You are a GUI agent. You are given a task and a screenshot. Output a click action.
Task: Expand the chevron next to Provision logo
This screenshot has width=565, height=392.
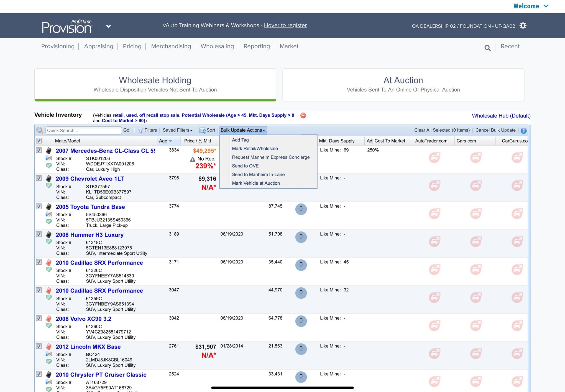pyautogui.click(x=109, y=26)
